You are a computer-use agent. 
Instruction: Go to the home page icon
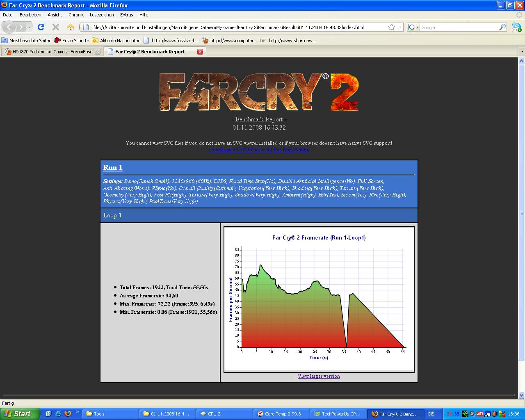pos(71,27)
